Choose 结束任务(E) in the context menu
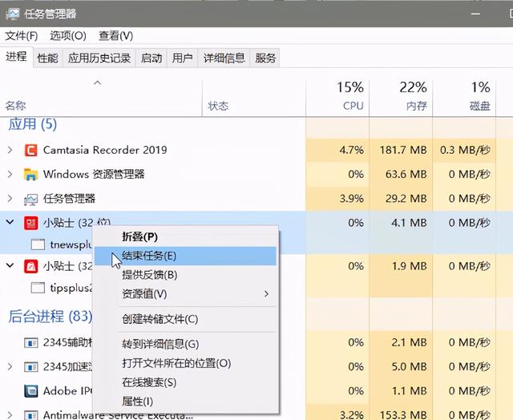The width and height of the screenshot is (513, 420). coord(185,256)
